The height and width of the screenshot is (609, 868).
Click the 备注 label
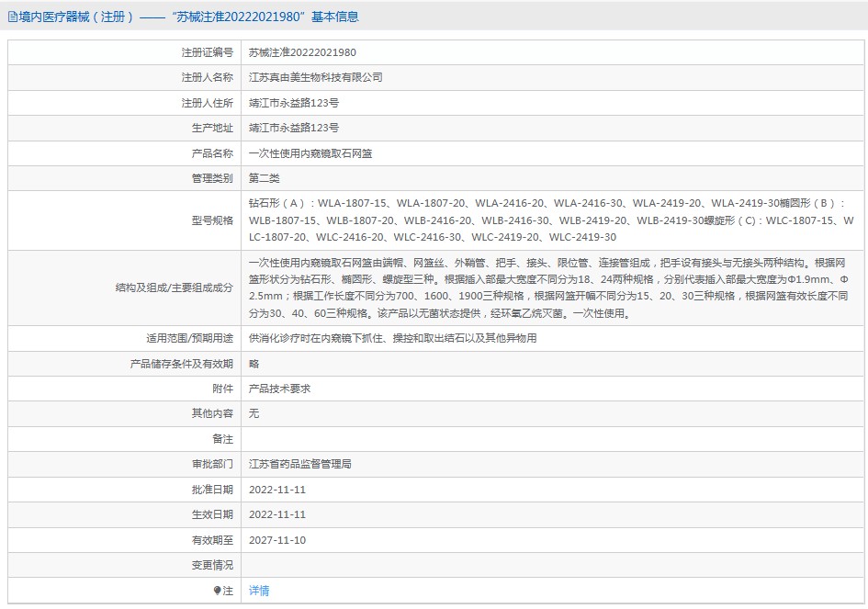pos(223,439)
